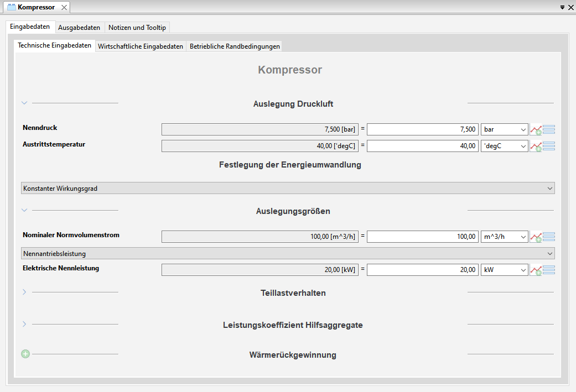
Task: Select the Betriebliche Randbedingungen tab
Action: 235,46
